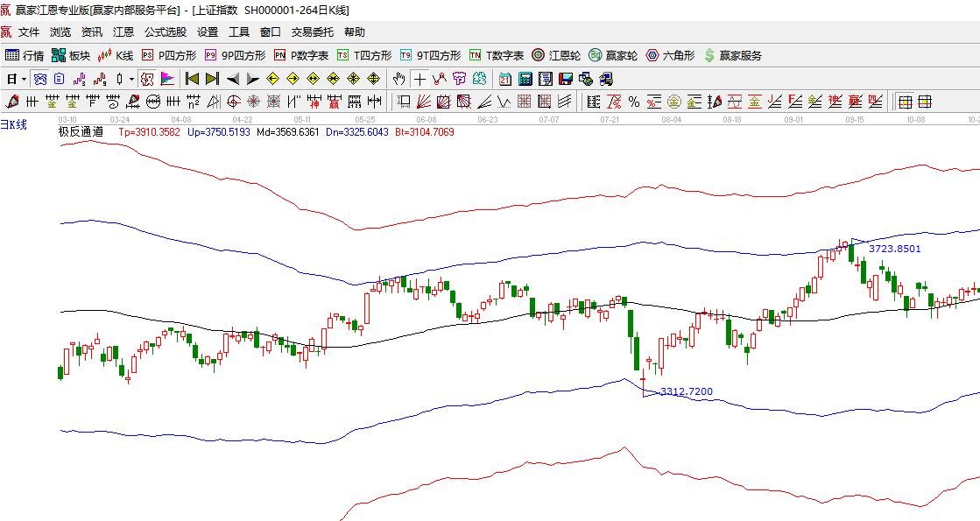Click the n² time cycle tool
980x521 pixels.
point(194,102)
